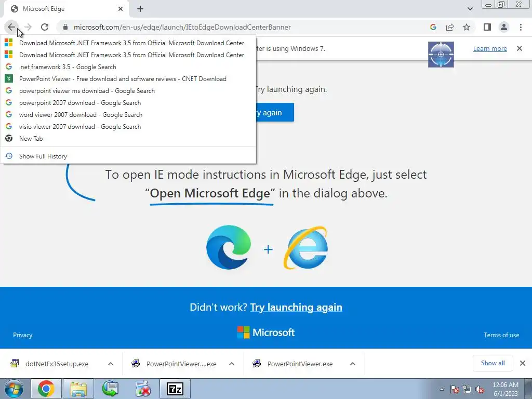Image resolution: width=532 pixels, height=399 pixels.
Task: Open second .NET Framework 3.5 history entry
Action: tap(128, 55)
